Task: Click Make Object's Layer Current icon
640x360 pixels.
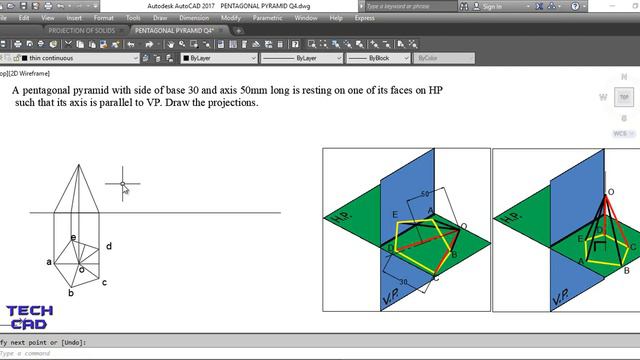Action: point(146,58)
